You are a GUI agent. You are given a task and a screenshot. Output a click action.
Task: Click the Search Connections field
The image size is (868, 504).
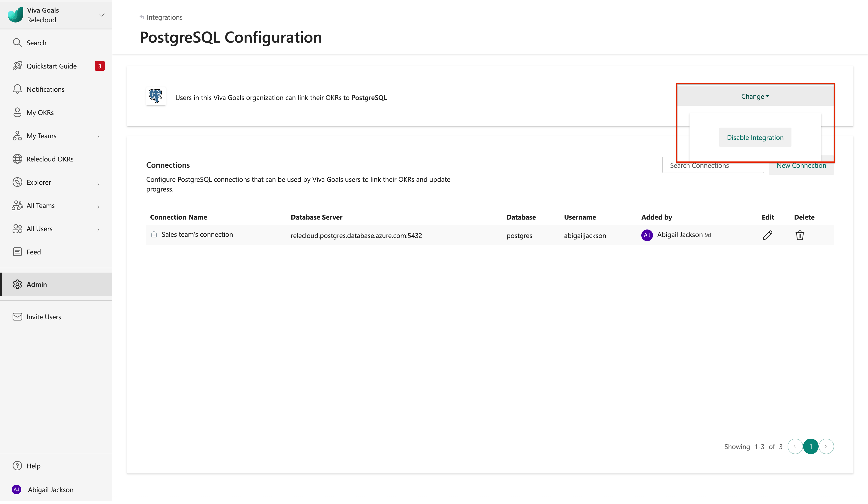713,165
